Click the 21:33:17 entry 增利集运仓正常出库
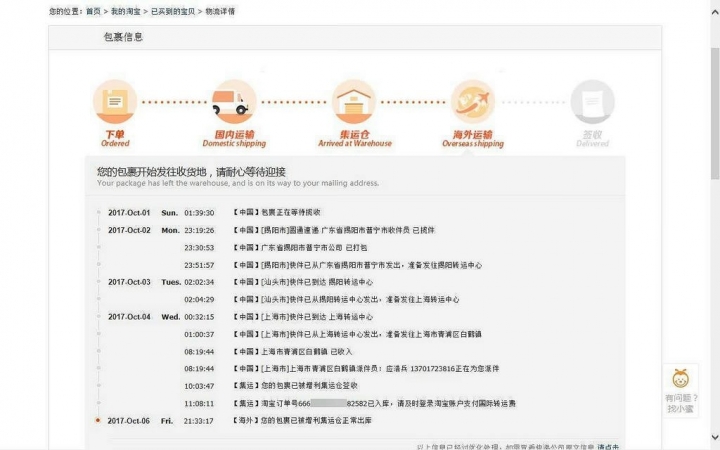The height and width of the screenshot is (450, 720). pos(303,421)
